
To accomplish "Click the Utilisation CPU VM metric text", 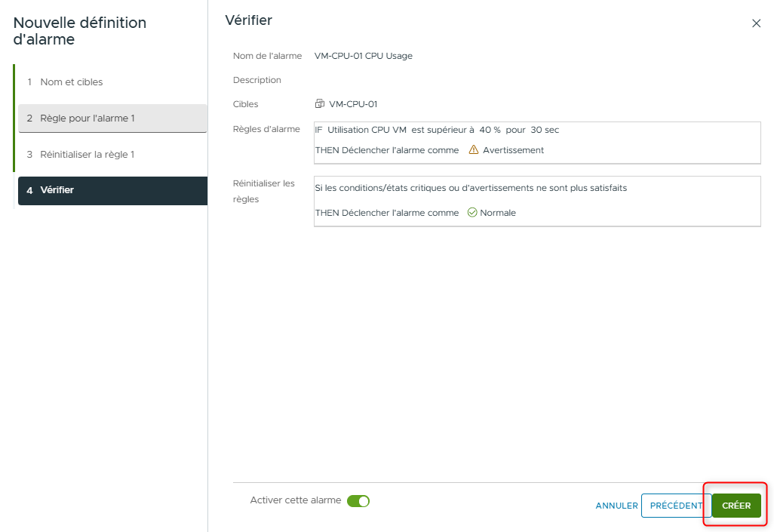I will [367, 129].
